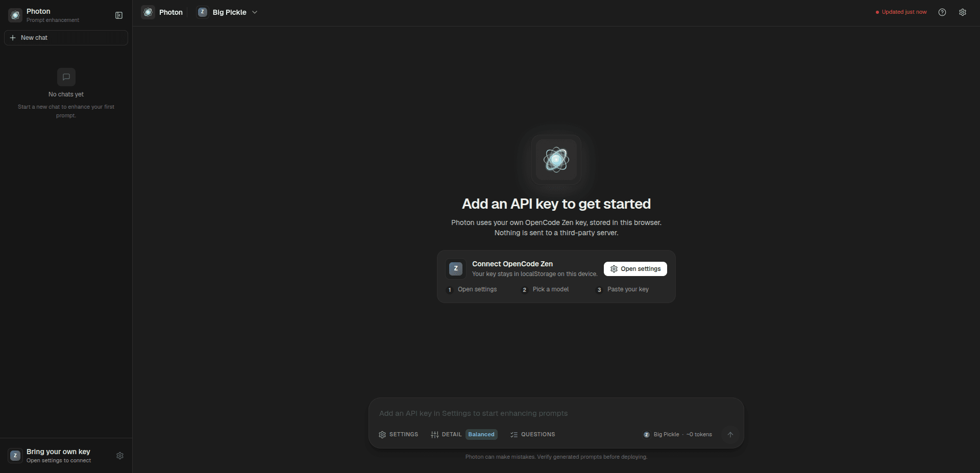Toggle the QUESTIONS option in the prompt toolbar
The width and height of the screenshot is (980, 473).
533,435
